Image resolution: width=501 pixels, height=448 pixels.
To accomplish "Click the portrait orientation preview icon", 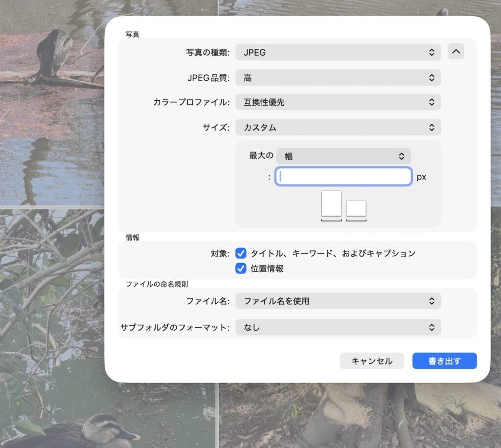I will (x=331, y=203).
